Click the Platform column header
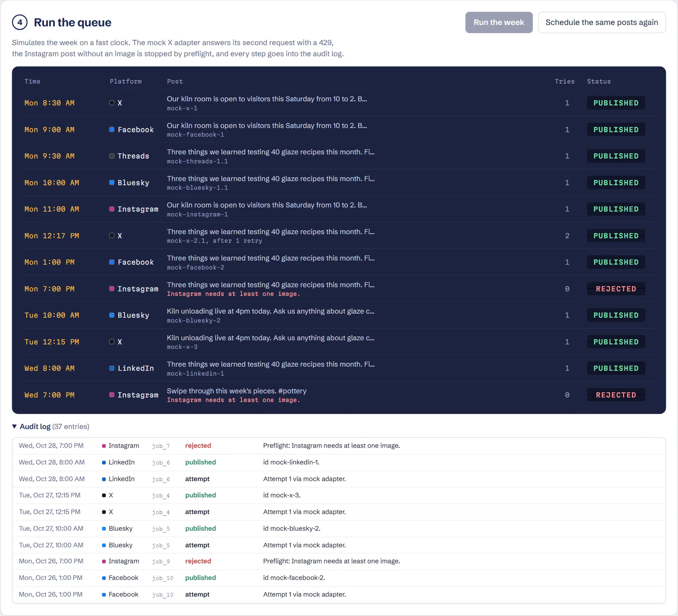678x616 pixels. [126, 81]
